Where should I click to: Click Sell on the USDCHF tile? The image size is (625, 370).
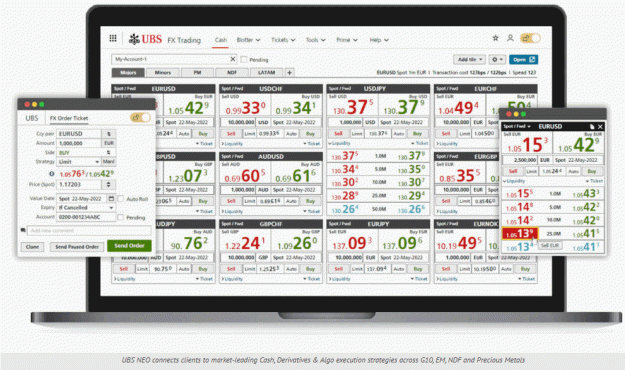pos(231,134)
